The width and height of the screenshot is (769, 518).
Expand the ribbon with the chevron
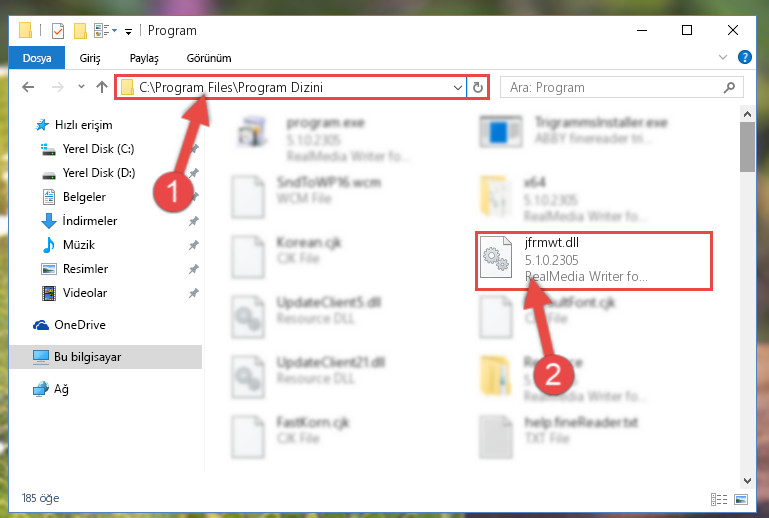[723, 57]
